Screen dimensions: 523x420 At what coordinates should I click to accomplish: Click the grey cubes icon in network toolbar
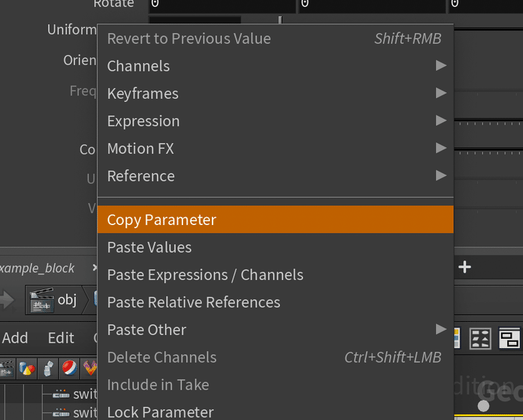pyautogui.click(x=48, y=370)
